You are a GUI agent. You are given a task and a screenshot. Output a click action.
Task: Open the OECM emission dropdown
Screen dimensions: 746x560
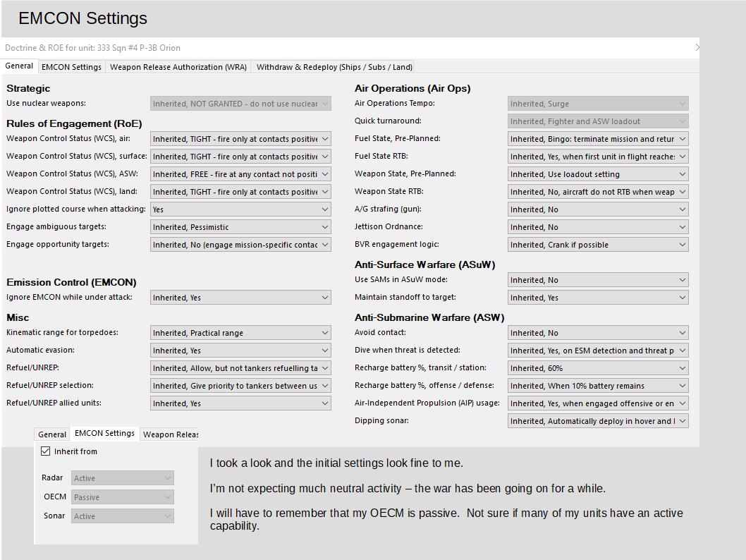[x=123, y=497]
